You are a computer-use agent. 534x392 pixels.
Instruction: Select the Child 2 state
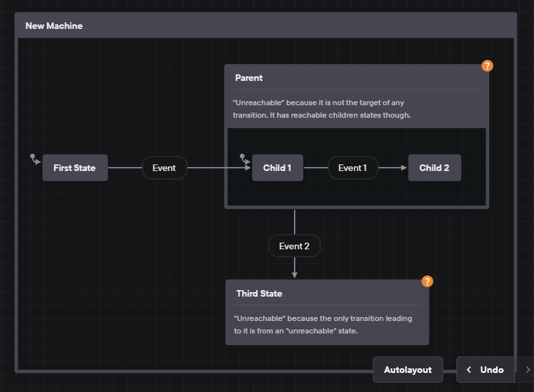click(x=434, y=168)
